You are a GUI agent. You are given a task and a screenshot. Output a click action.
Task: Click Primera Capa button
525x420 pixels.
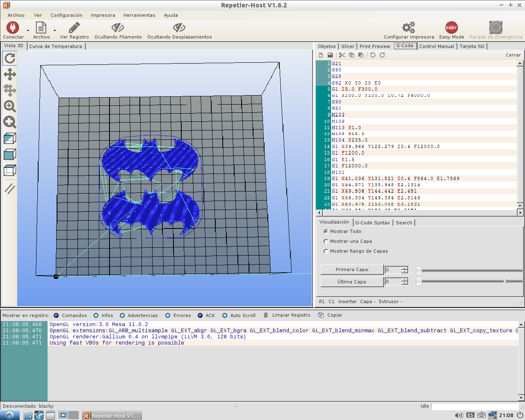(352, 269)
